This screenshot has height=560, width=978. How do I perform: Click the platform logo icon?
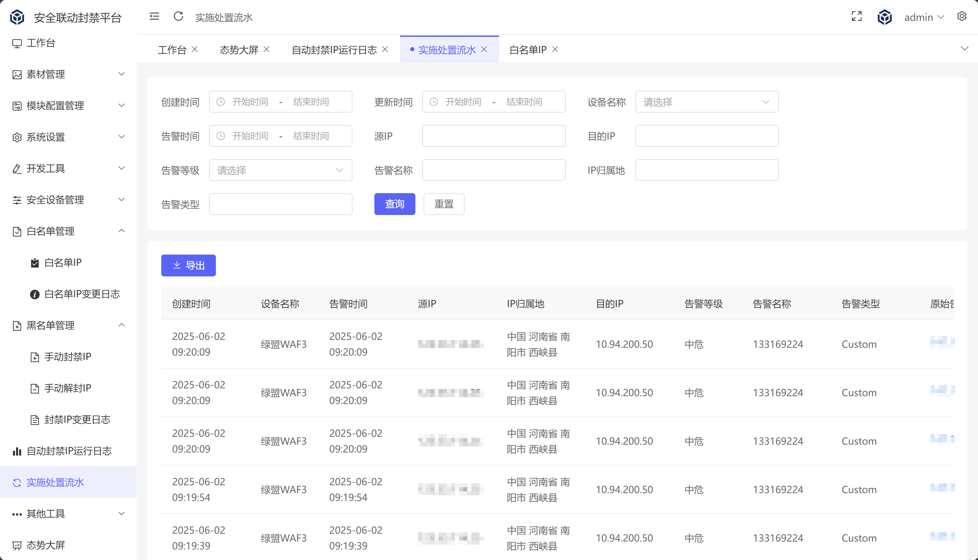tap(17, 17)
